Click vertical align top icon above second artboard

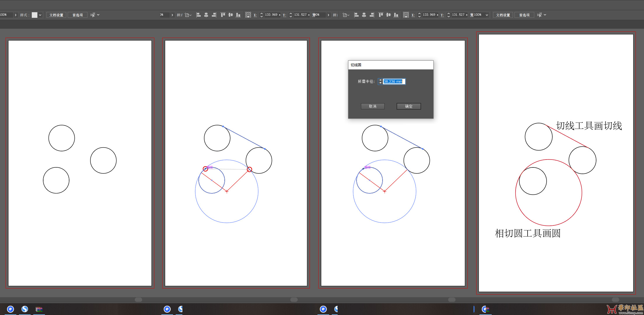click(x=223, y=15)
